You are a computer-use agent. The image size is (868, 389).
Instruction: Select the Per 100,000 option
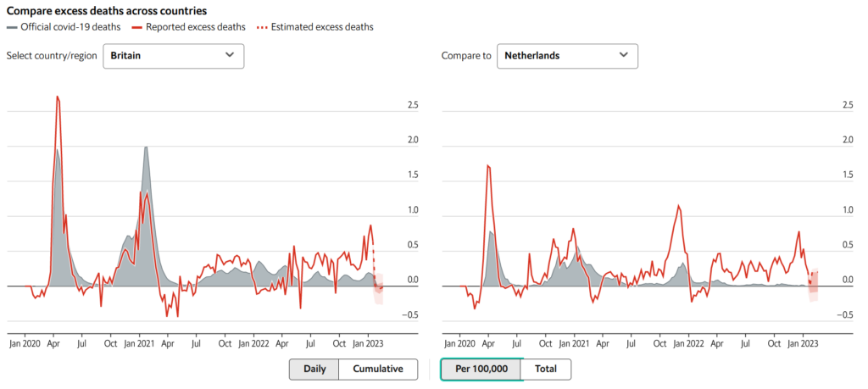(481, 370)
